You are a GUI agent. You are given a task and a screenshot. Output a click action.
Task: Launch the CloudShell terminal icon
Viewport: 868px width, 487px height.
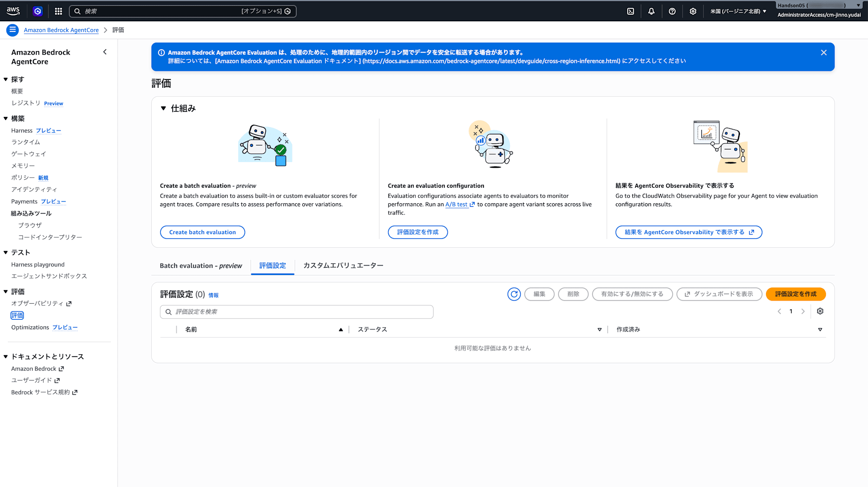tap(631, 11)
